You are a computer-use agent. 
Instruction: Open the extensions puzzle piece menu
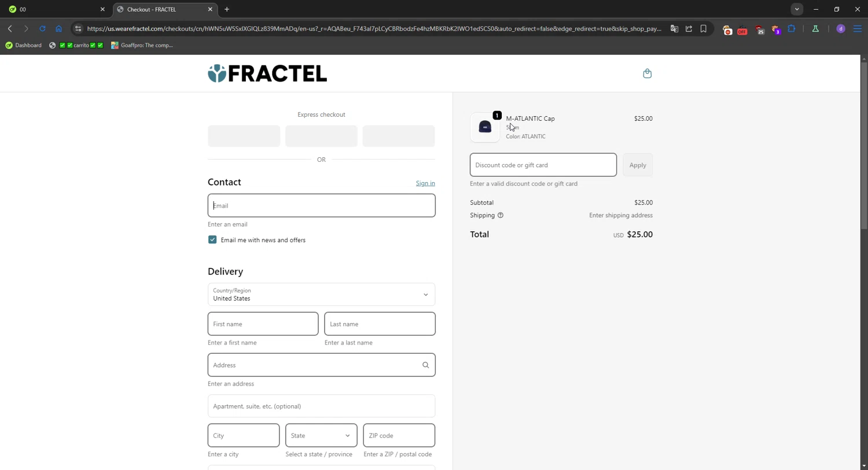792,28
